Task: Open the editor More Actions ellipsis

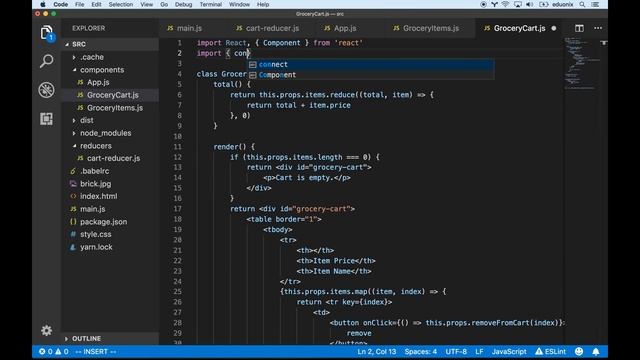Action: tap(598, 28)
